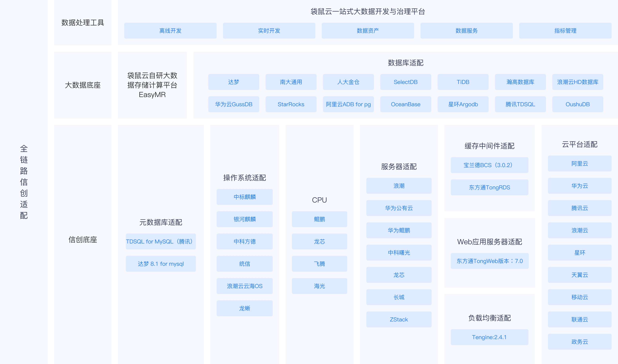Click TDSQL for MySQL（腾讯） box
The width and height of the screenshot is (618, 364).
click(x=161, y=241)
